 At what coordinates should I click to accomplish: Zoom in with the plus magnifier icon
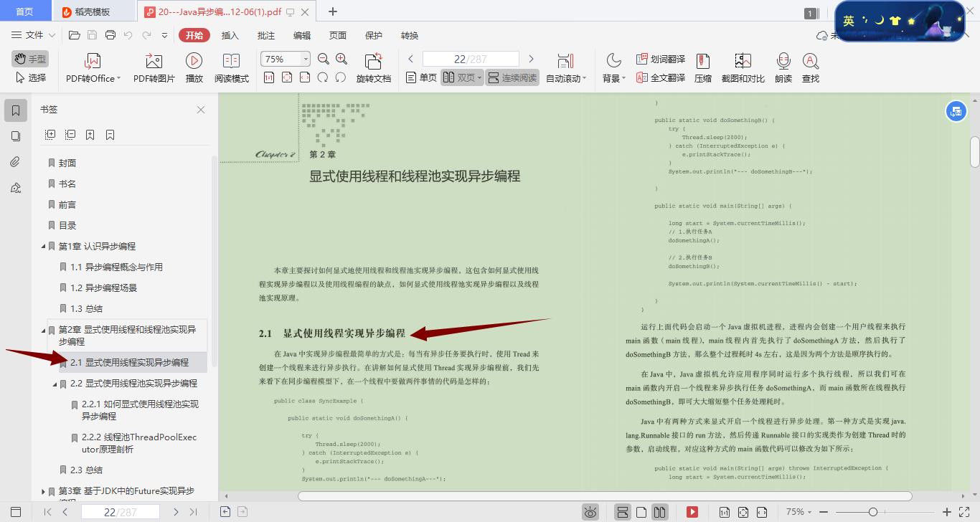pyautogui.click(x=341, y=59)
